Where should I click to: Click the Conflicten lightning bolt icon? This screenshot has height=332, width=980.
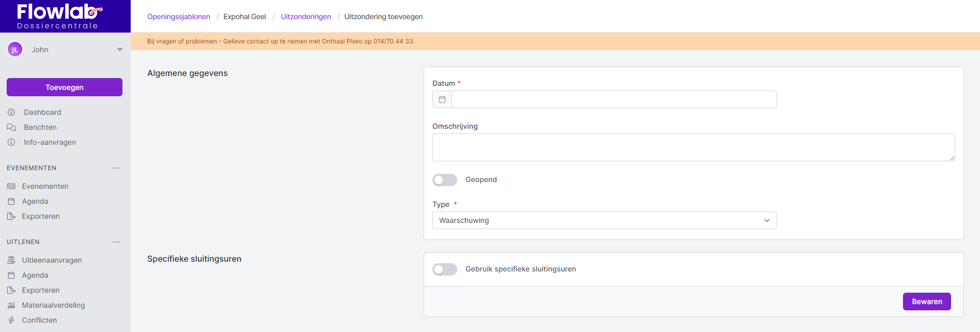tap(11, 320)
